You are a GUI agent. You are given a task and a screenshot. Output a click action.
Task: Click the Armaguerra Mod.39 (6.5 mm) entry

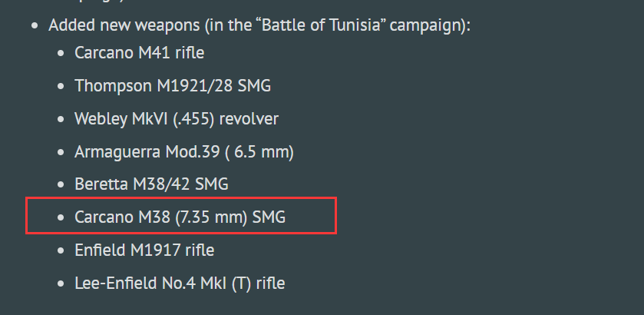(x=184, y=152)
